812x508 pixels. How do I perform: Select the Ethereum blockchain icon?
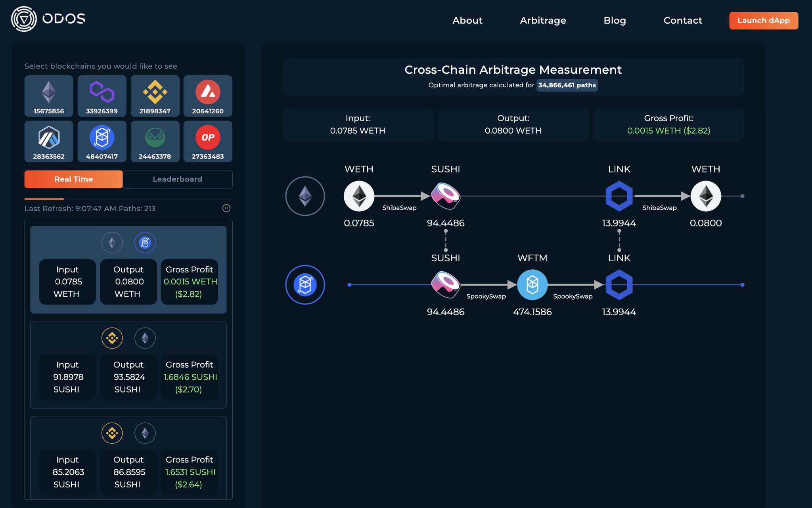pyautogui.click(x=48, y=95)
